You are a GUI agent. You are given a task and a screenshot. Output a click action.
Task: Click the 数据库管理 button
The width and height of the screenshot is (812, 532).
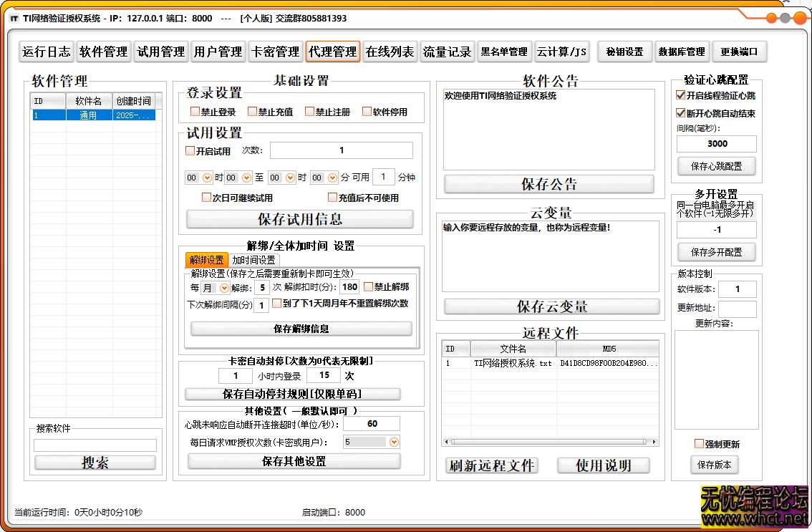(x=682, y=51)
